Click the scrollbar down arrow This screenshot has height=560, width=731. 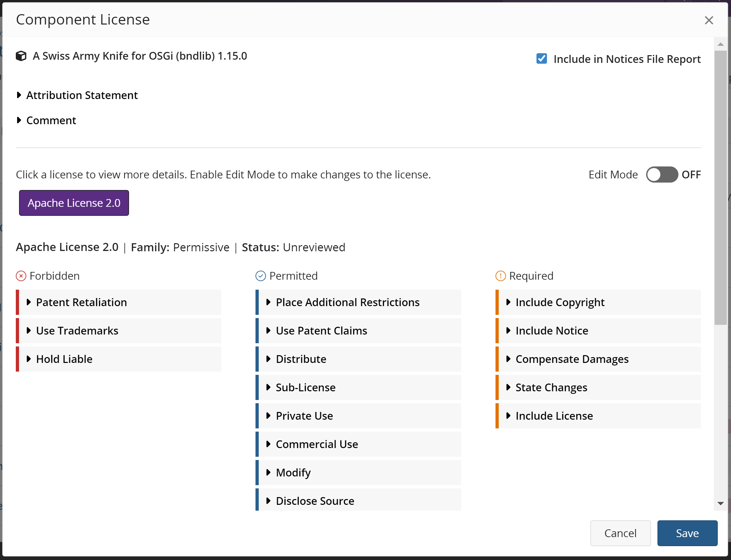coord(721,503)
